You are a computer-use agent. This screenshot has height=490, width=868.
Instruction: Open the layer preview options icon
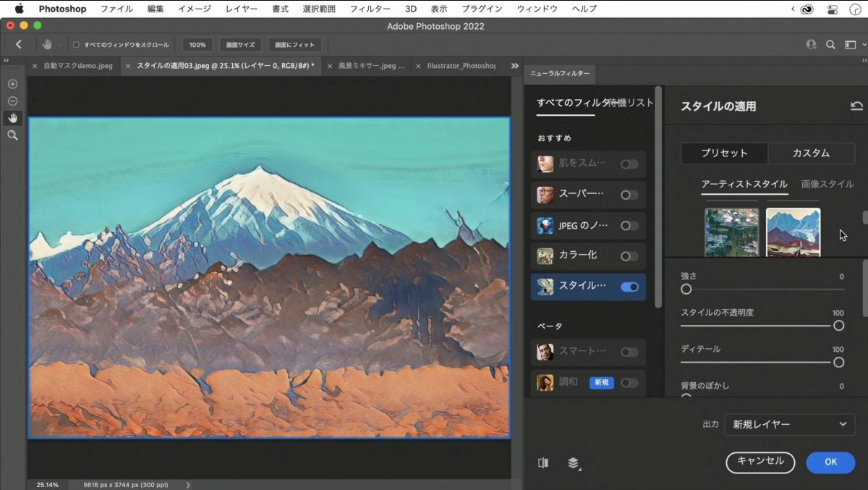click(574, 463)
